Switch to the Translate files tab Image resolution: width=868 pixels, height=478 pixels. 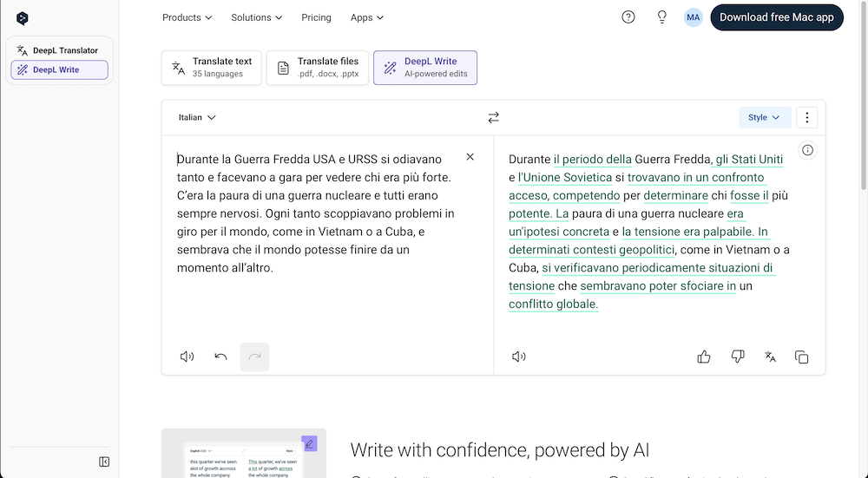coord(317,68)
